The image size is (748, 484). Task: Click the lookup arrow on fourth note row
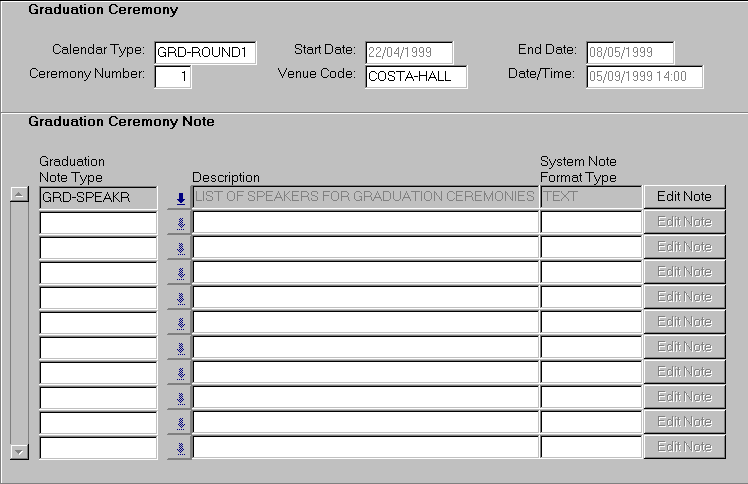180,273
